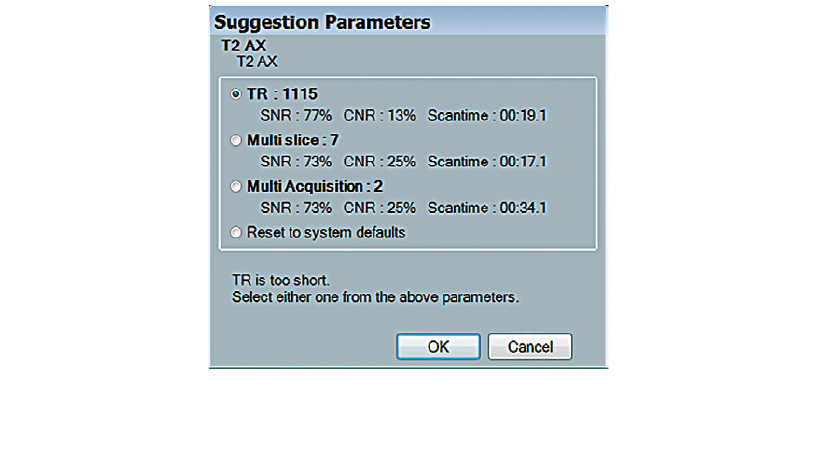
Task: Enable Reset to system defaults radio option
Action: [x=236, y=233]
